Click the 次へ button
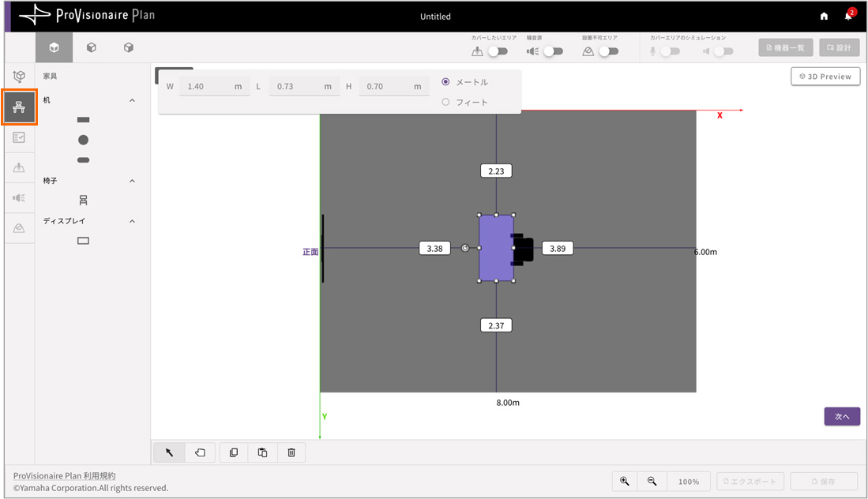Image resolution: width=868 pixels, height=499 pixels. (x=841, y=417)
